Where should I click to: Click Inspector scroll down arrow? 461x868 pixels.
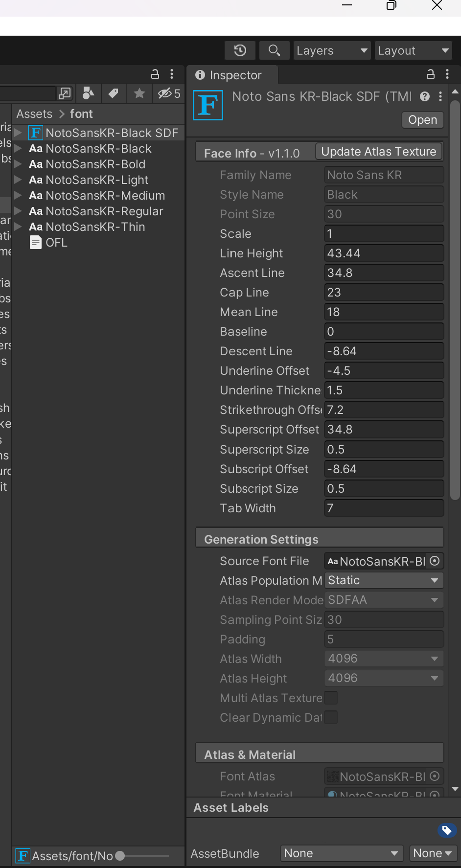[x=455, y=789]
